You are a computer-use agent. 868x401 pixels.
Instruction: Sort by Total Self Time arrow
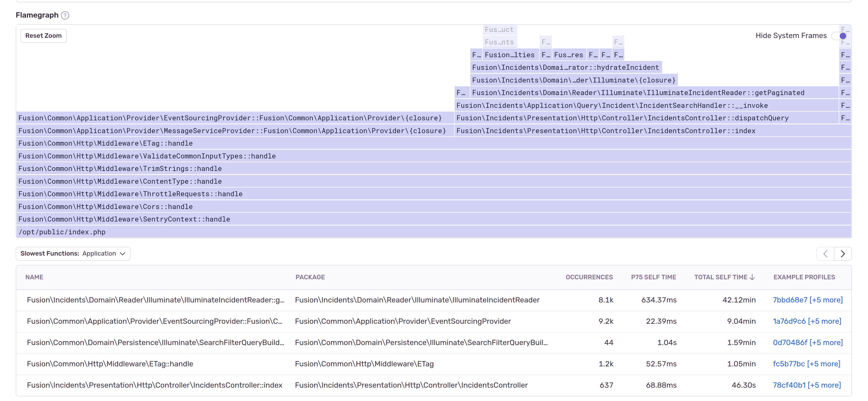click(x=752, y=277)
